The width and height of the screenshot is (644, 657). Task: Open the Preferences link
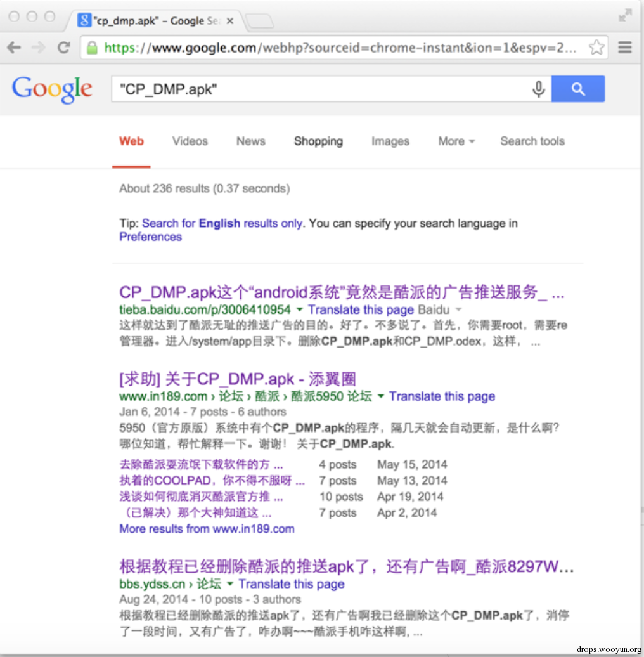click(150, 237)
